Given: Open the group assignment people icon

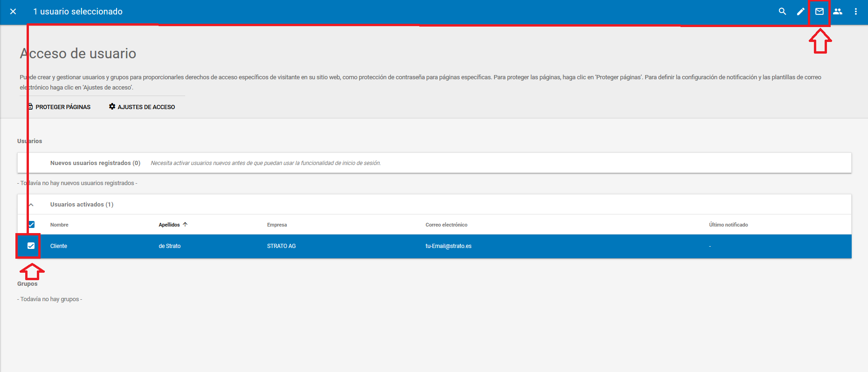Looking at the screenshot, I should 838,12.
